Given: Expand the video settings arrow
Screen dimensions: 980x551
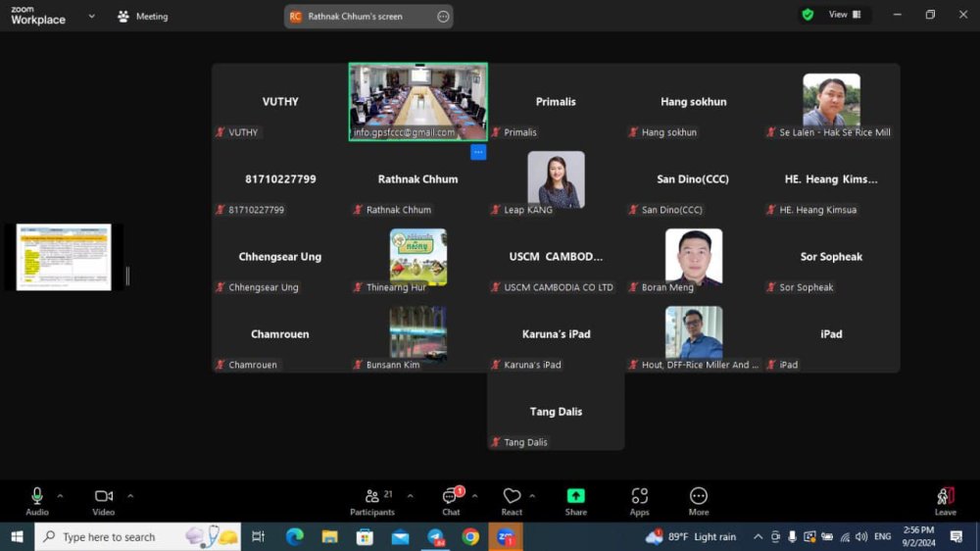Looking at the screenshot, I should 130,496.
